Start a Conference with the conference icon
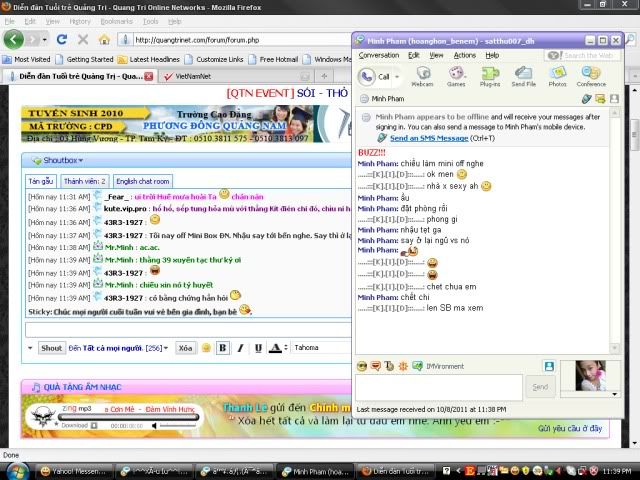 click(x=591, y=76)
